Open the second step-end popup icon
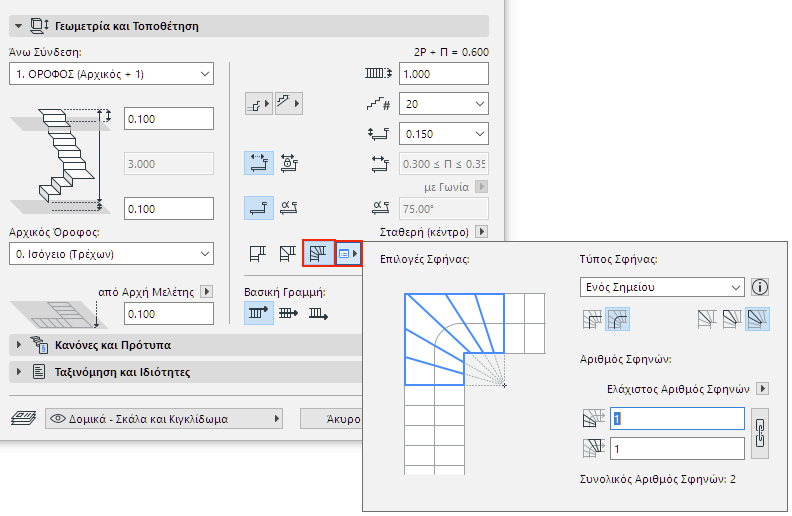This screenshot has width=792, height=516. coord(288,104)
